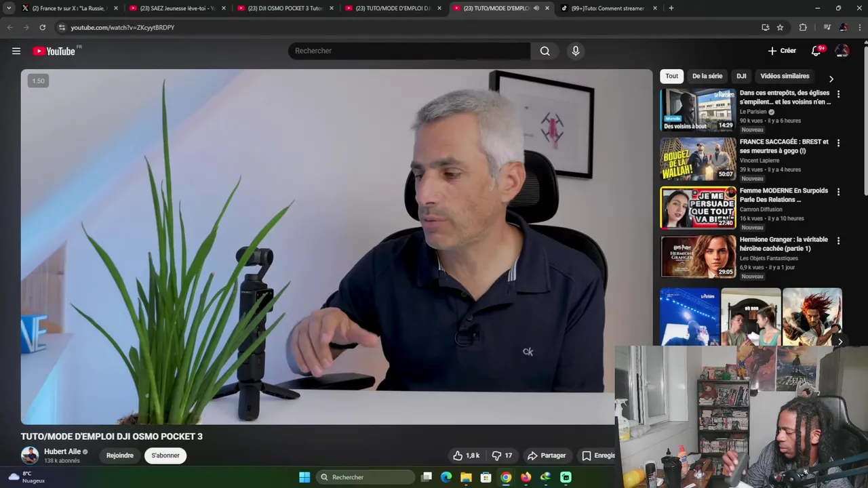Click the YouTube Rechercher search field
The width and height of the screenshot is (868, 488).
click(x=409, y=51)
